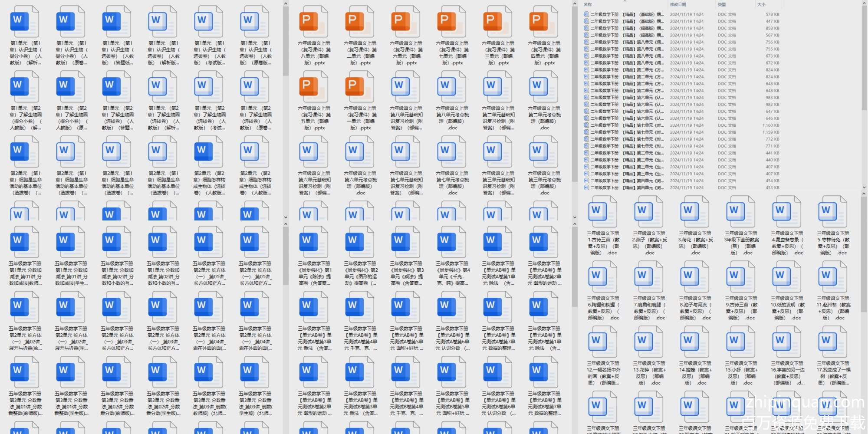
Task: Click 第2章 了解生物圈 选拔卷 答题 icon
Action: [x=117, y=86]
